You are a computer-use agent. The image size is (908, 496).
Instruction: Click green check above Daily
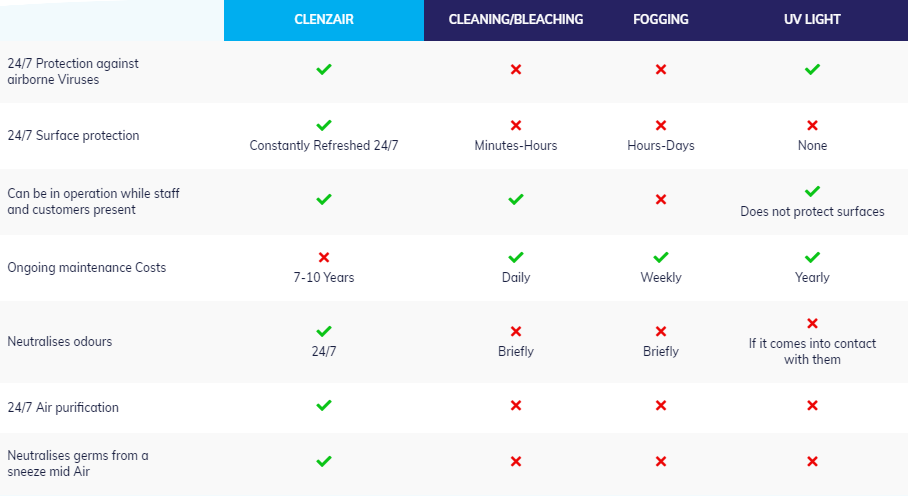(516, 257)
